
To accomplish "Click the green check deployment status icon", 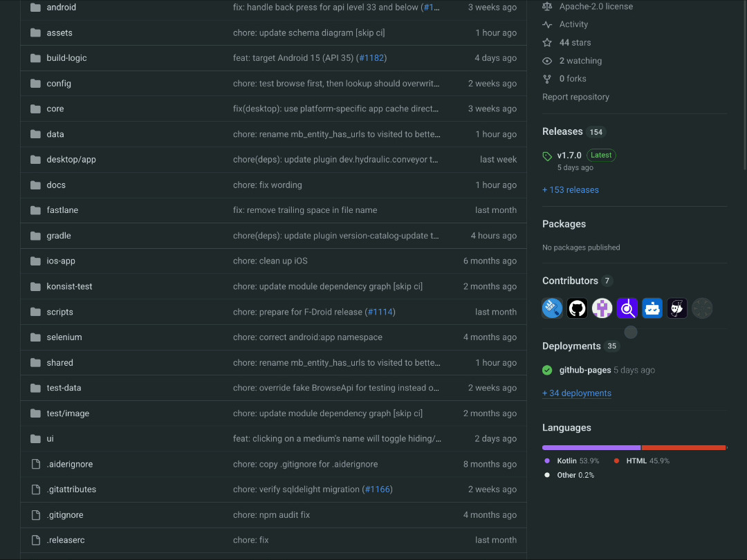I will coord(548,371).
